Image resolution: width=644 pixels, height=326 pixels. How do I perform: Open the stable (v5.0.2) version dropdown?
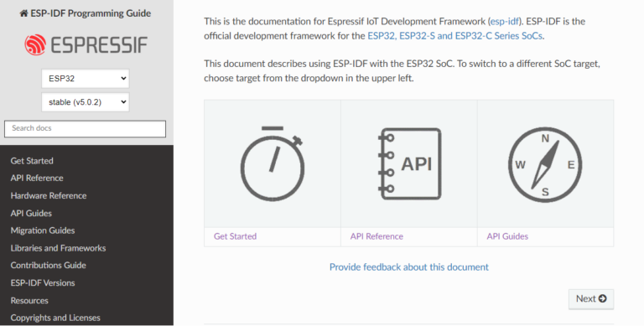(x=86, y=102)
